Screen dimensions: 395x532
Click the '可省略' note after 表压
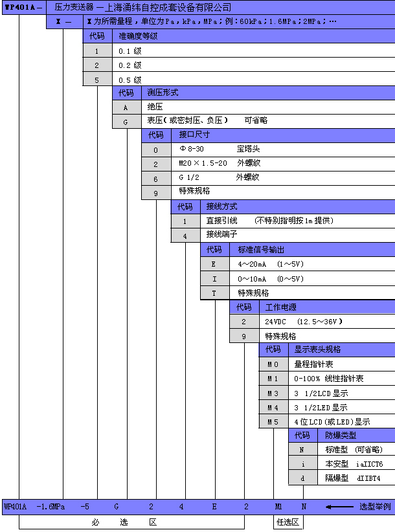(x=256, y=120)
